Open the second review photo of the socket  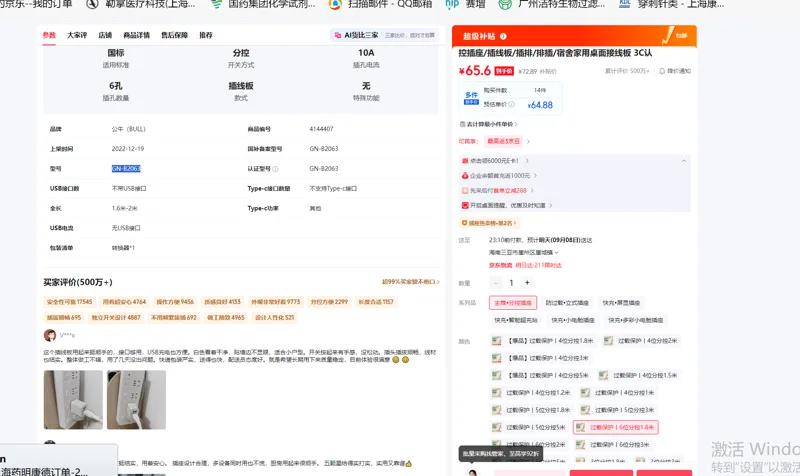pyautogui.click(x=136, y=400)
